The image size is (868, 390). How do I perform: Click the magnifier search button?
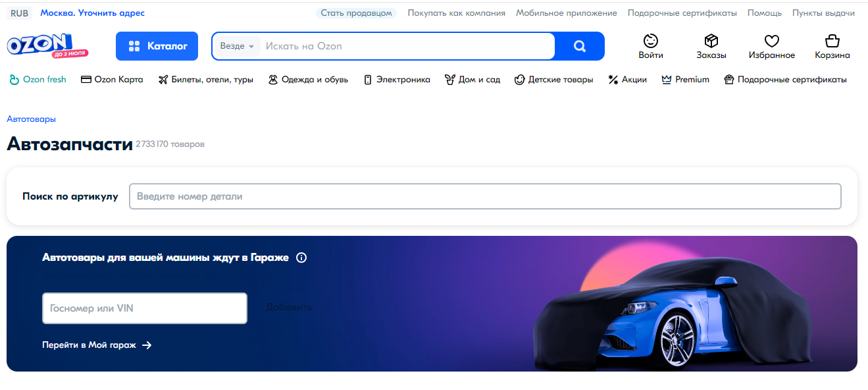[580, 46]
